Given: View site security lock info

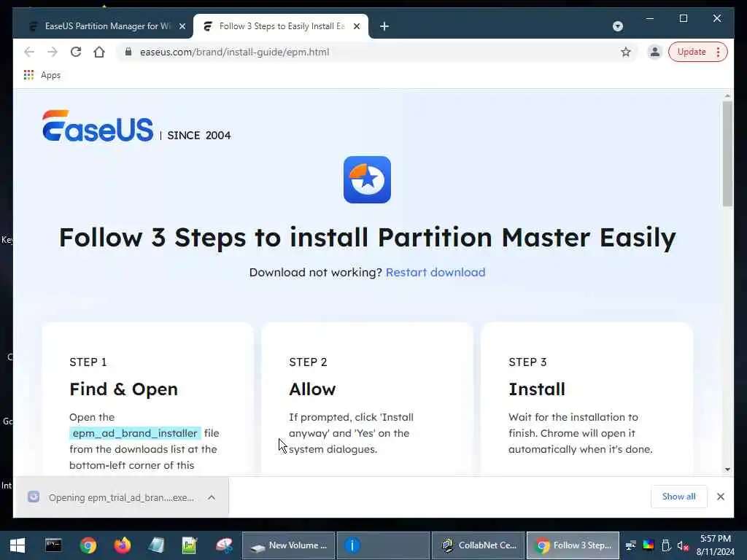Looking at the screenshot, I should [128, 52].
